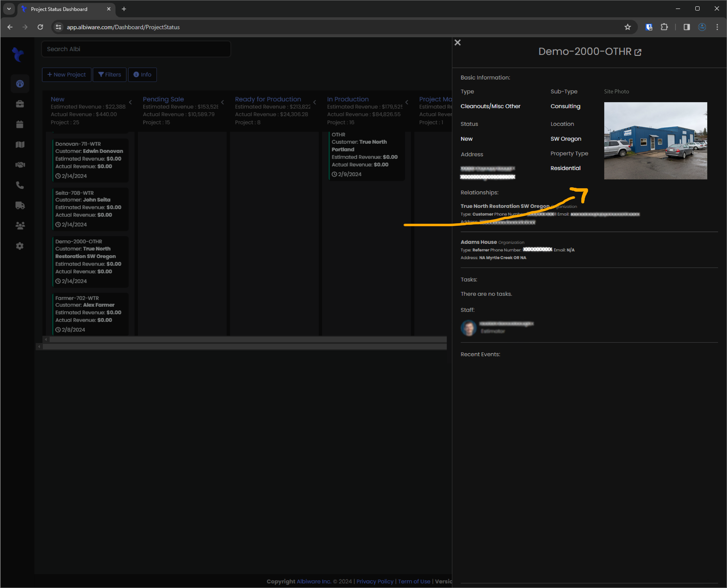Image resolution: width=727 pixels, height=588 pixels.
Task: Open the settings gear sidebar icon
Action: click(20, 246)
